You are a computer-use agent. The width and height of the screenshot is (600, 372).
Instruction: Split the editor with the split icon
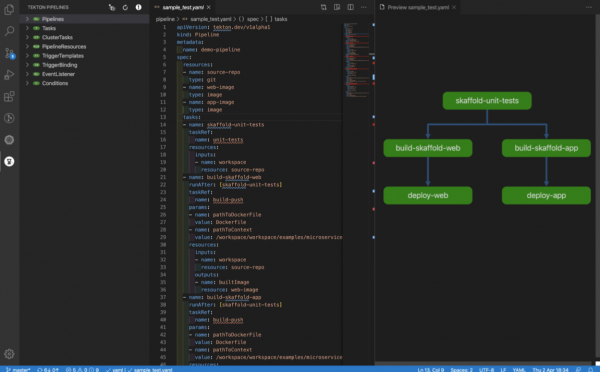point(351,7)
